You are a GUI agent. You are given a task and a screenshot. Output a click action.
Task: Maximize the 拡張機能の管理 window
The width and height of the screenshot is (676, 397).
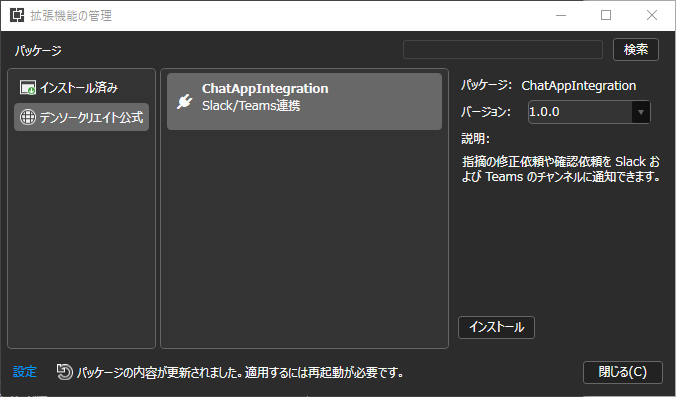(x=606, y=15)
